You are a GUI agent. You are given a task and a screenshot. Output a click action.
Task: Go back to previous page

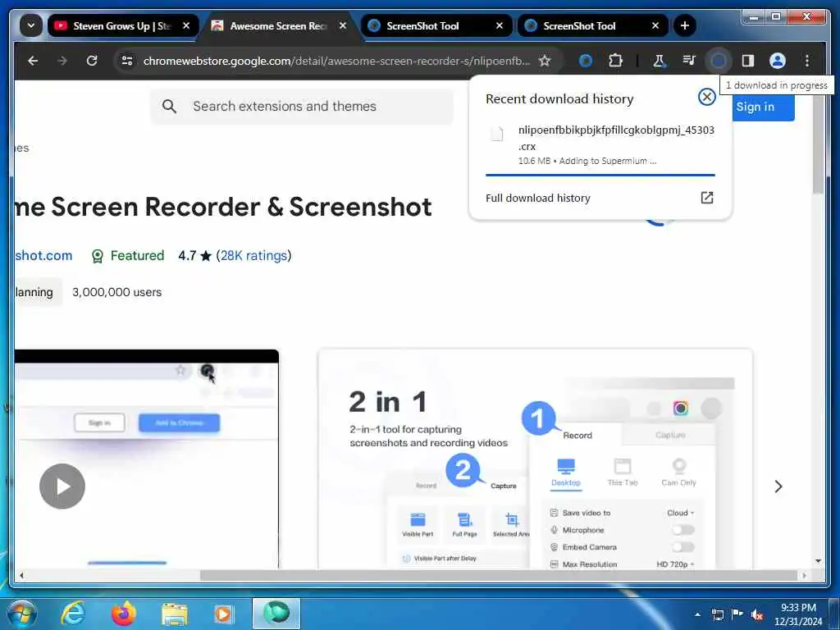(x=33, y=61)
